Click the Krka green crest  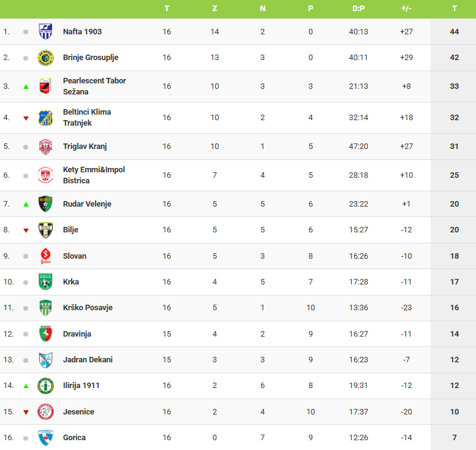click(x=45, y=282)
